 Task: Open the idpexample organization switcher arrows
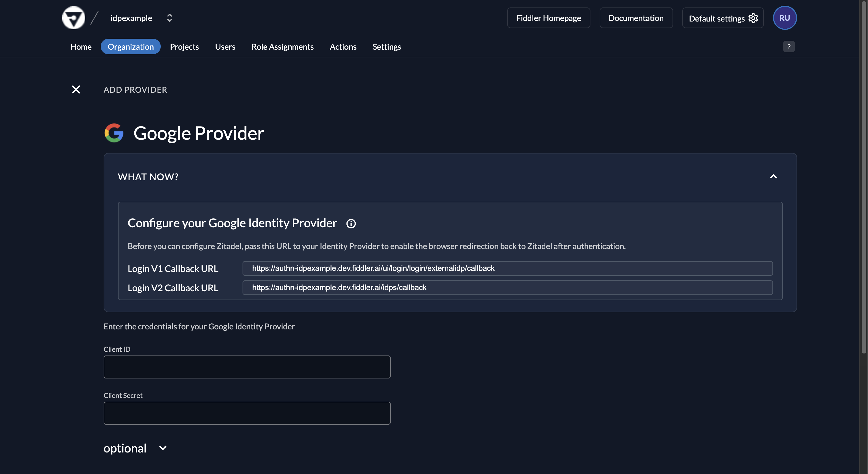click(x=169, y=18)
